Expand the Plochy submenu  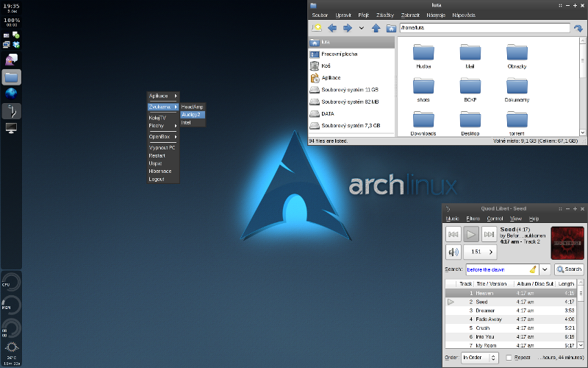click(x=162, y=126)
